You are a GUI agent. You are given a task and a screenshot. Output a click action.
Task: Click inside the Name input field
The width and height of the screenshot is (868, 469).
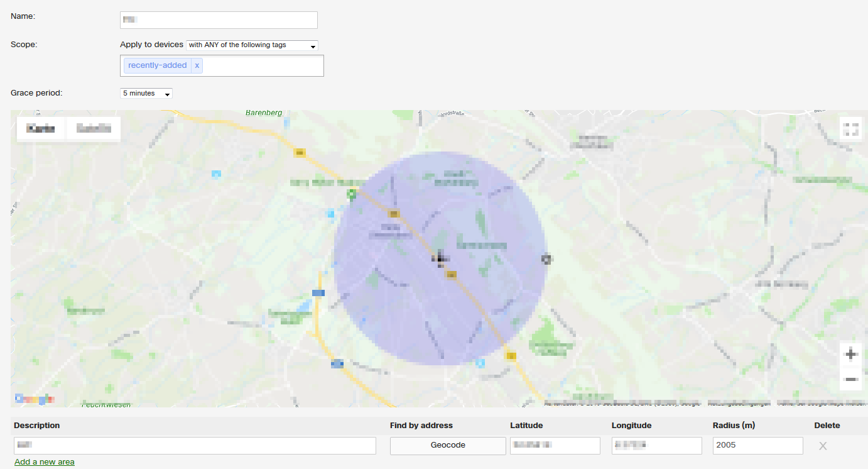pos(218,19)
